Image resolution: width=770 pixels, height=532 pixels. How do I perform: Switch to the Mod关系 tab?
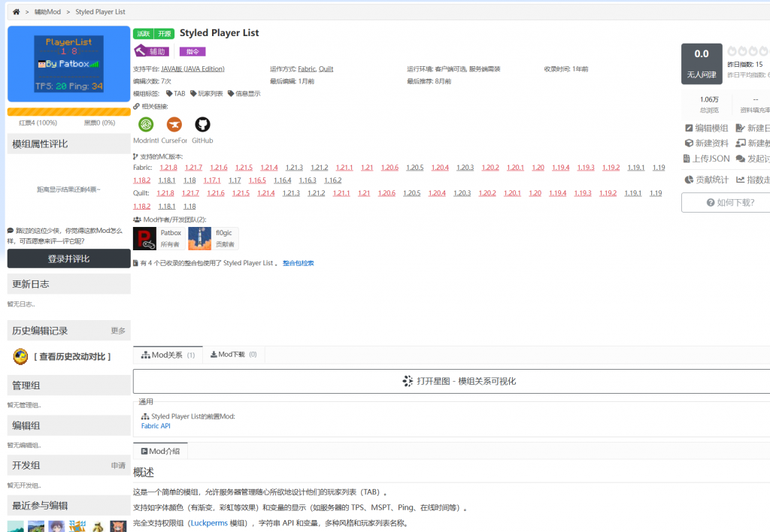coord(168,355)
